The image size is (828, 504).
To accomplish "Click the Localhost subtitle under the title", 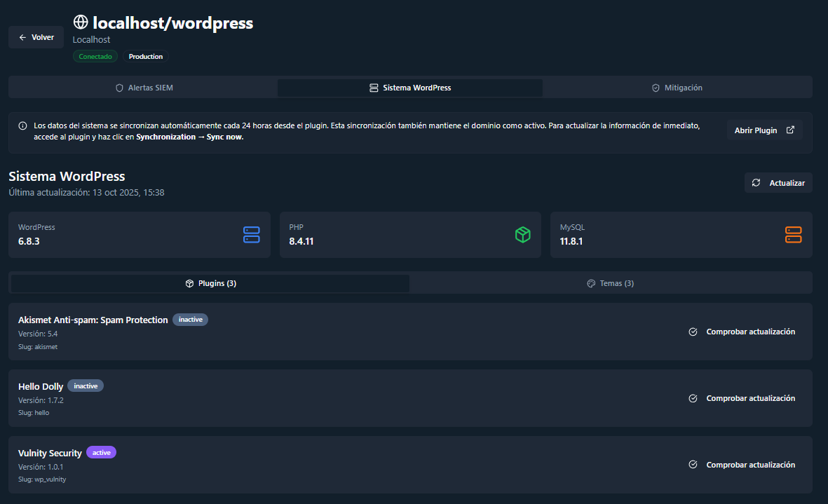I will coord(91,39).
